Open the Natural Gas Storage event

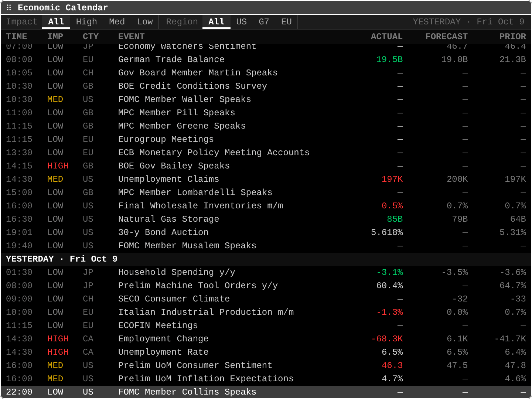(x=266, y=219)
